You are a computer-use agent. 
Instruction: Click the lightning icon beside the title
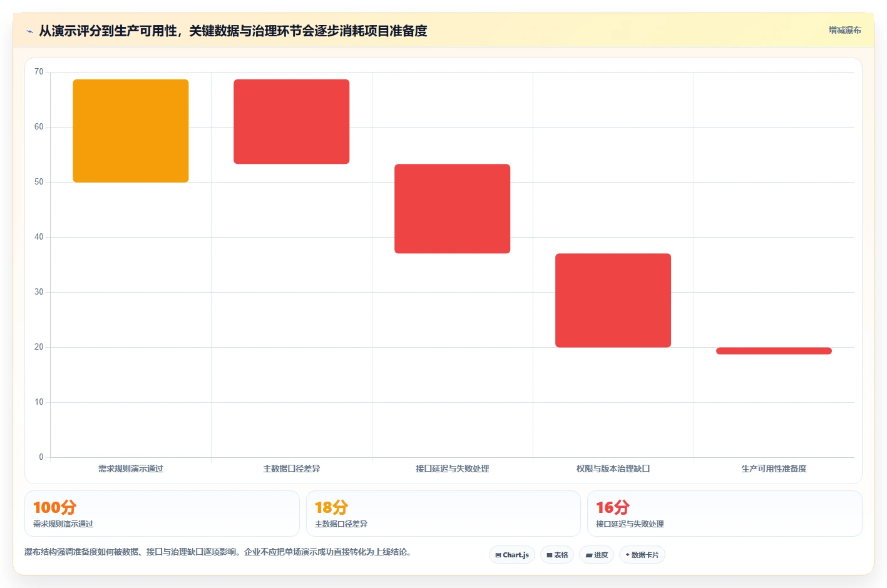click(x=29, y=31)
